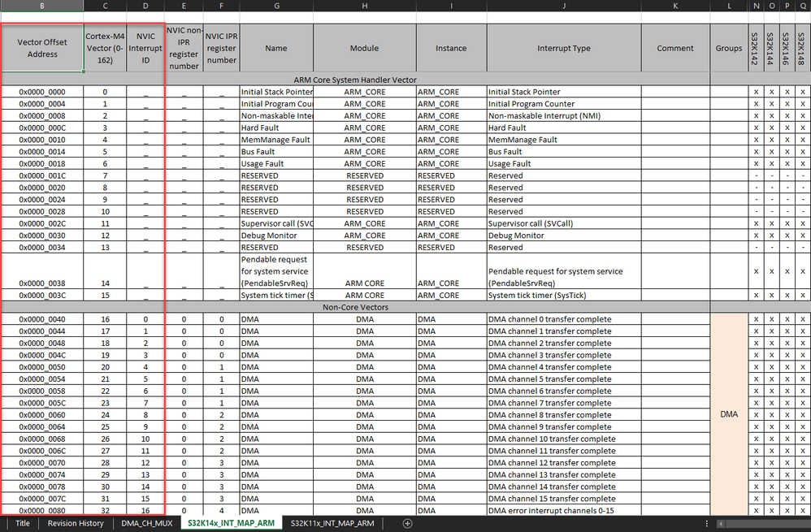Click the Cortex-M4 Vector header cell
811x532 pixels.
(105, 48)
